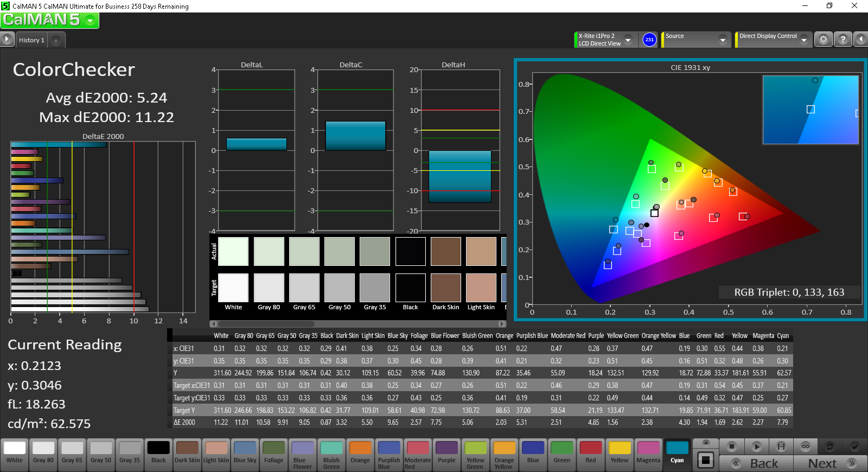This screenshot has width=868, height=472.
Task: Click the checkmark confirm icon
Action: pos(854,447)
